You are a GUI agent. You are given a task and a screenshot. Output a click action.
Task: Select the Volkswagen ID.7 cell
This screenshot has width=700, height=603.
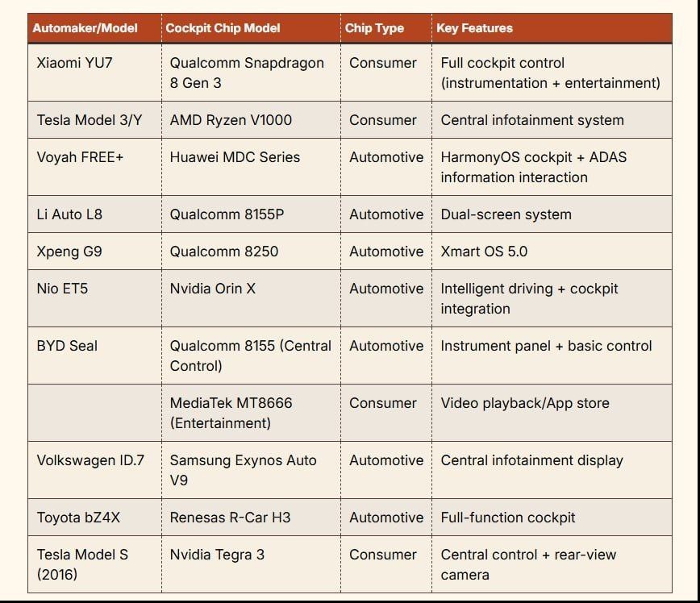pos(94,470)
